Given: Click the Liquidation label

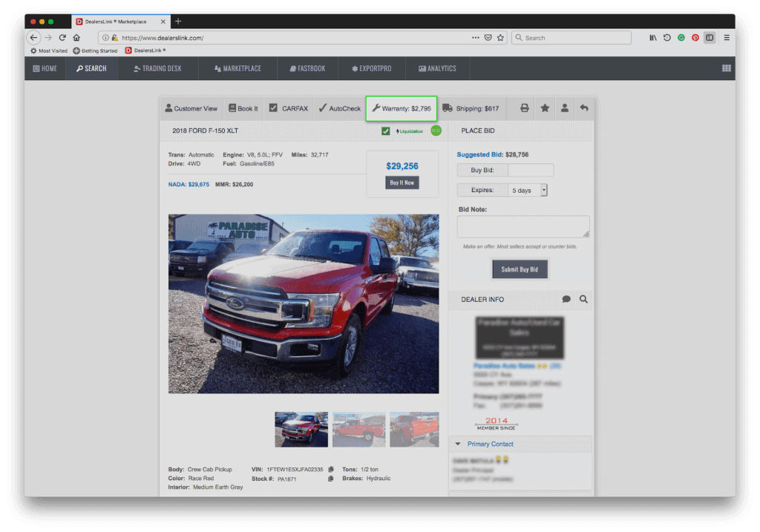Looking at the screenshot, I should 410,131.
